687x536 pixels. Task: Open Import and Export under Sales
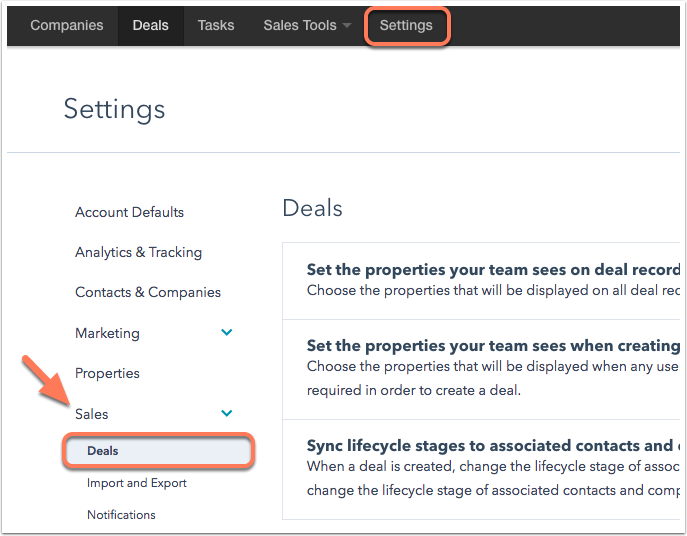[137, 483]
